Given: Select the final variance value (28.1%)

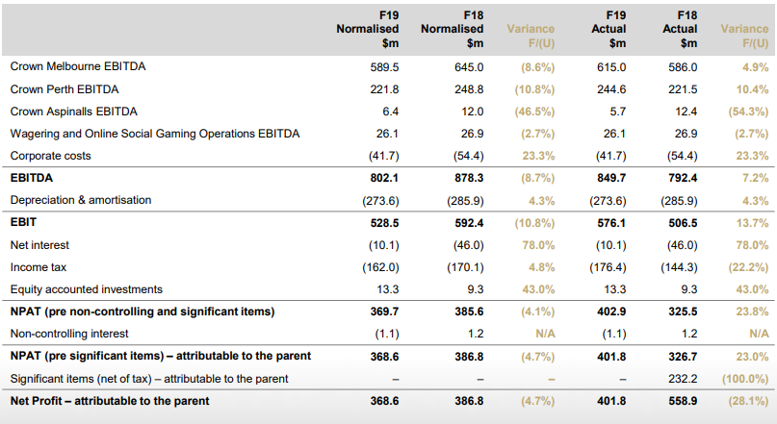Looking at the screenshot, I should tap(748, 401).
